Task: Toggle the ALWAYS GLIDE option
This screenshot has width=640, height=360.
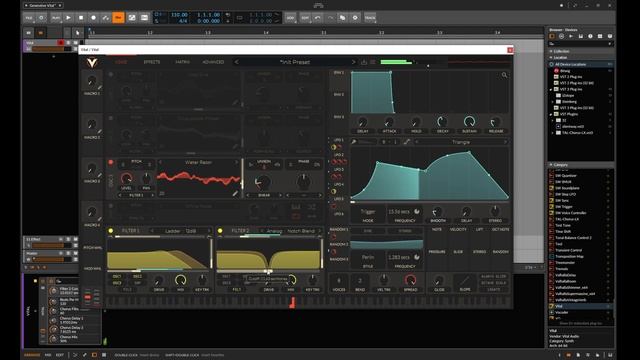Action: coord(493,277)
